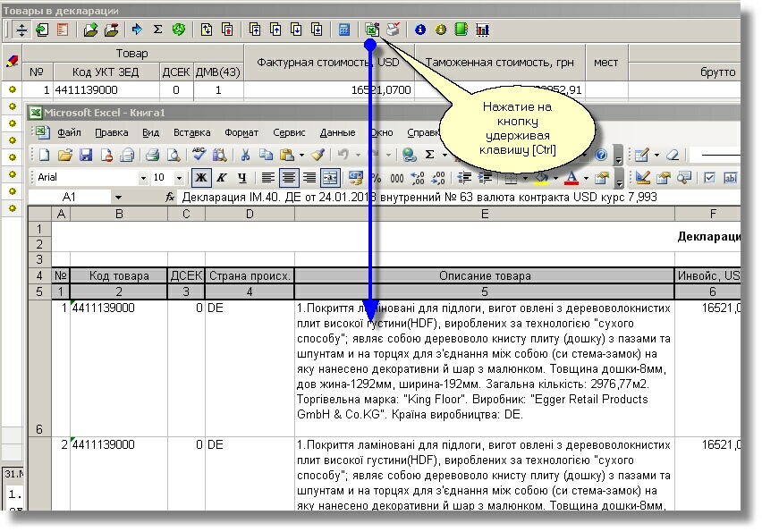Click the blue info circle icon
The width and height of the screenshot is (762, 532).
(420, 30)
